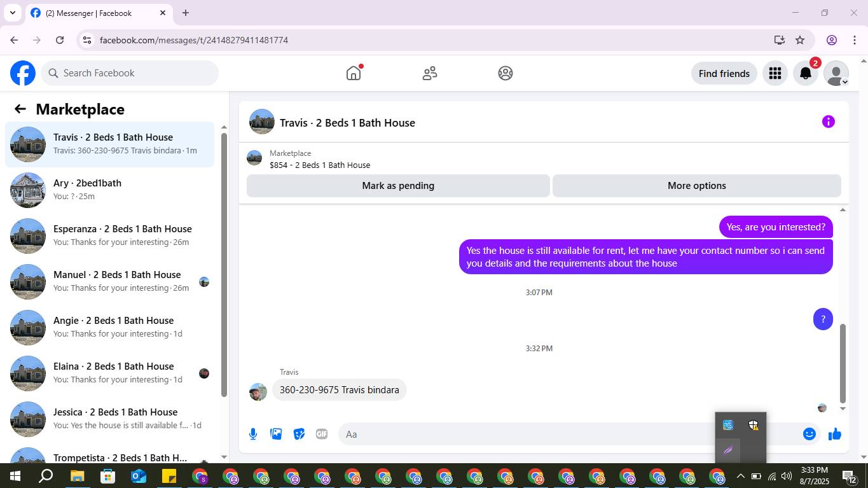Open Windows taskbar search
Screen dimensions: 868x488
[46, 476]
